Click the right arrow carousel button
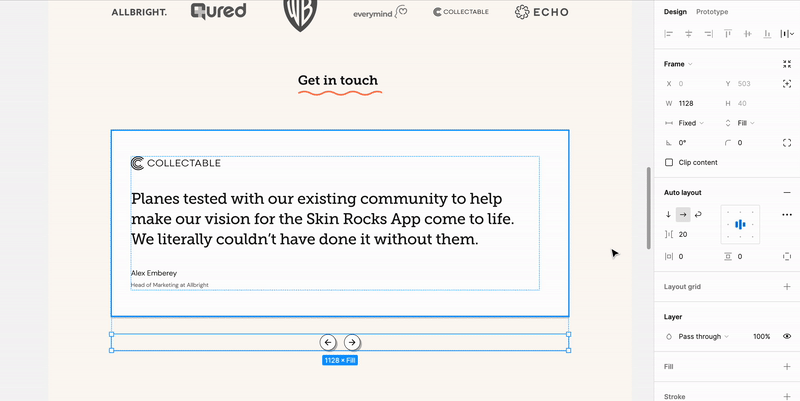 click(x=352, y=342)
